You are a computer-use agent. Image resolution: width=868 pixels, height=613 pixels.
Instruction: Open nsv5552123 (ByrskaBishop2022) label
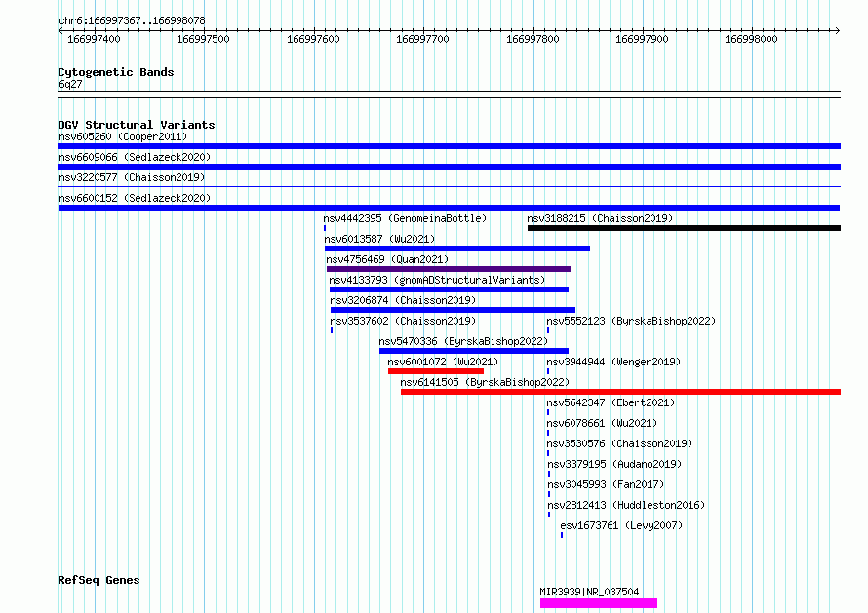(x=631, y=321)
